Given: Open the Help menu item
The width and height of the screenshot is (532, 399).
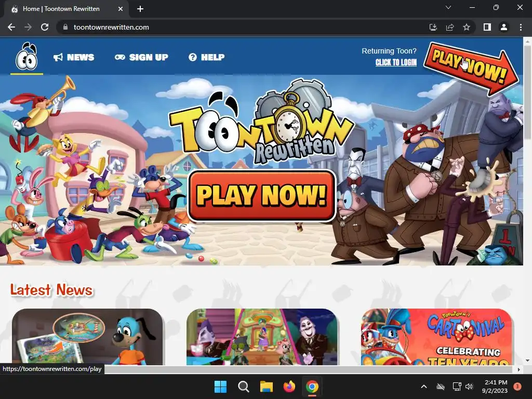Looking at the screenshot, I should (x=206, y=57).
